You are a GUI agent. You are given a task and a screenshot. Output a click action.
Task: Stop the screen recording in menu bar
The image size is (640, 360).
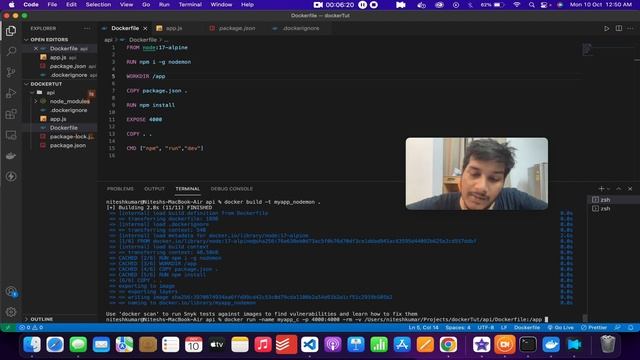point(374,4)
